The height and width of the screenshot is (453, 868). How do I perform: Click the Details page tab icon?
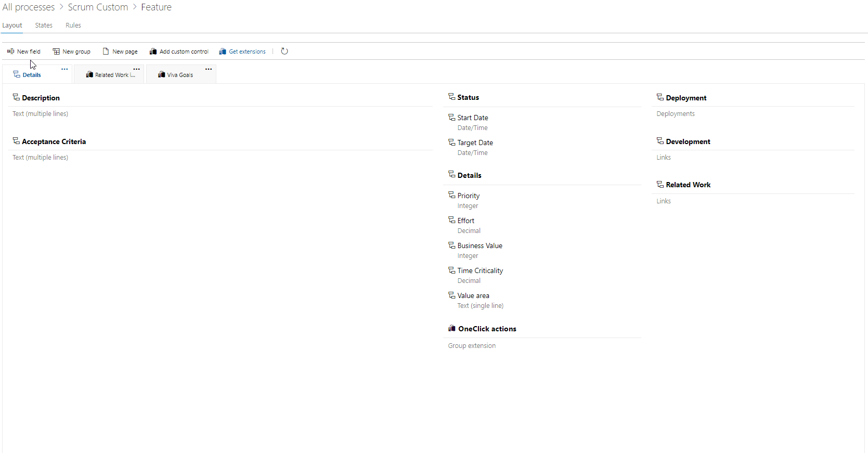tap(17, 74)
